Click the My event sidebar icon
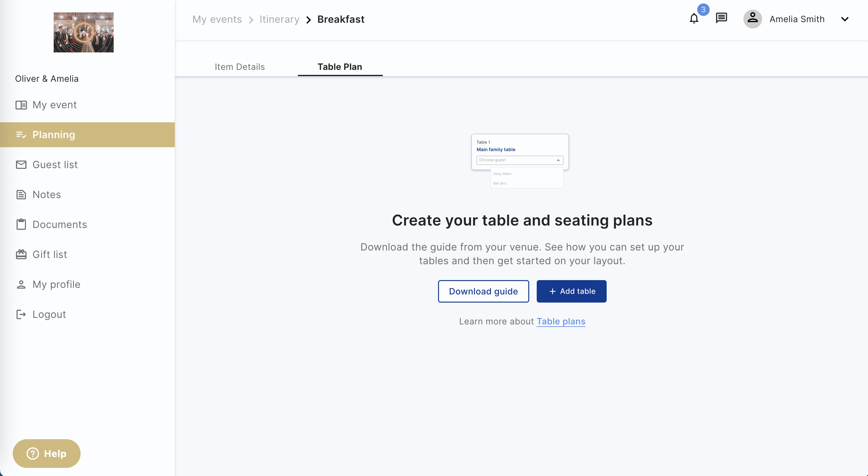Viewport: 868px width, 476px height. point(22,105)
